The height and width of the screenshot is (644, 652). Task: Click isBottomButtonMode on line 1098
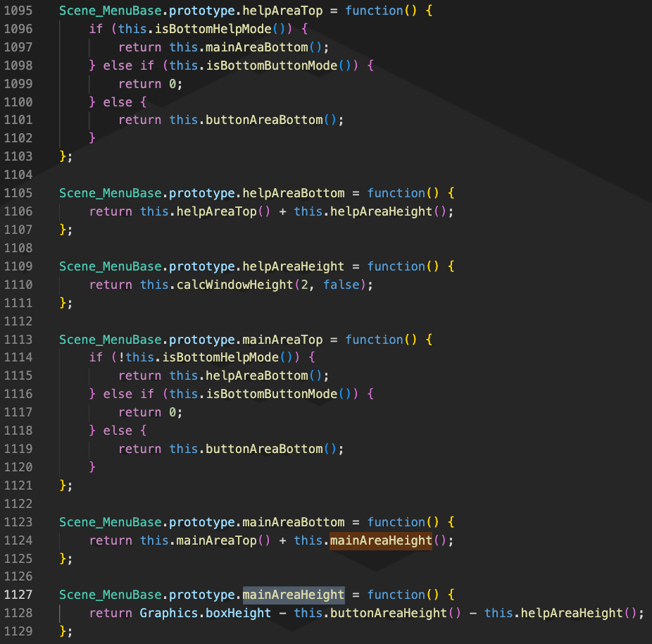[272, 66]
